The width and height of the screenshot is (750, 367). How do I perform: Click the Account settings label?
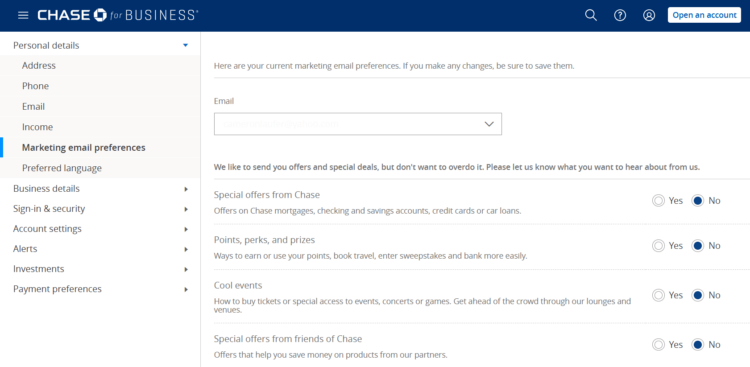47,229
